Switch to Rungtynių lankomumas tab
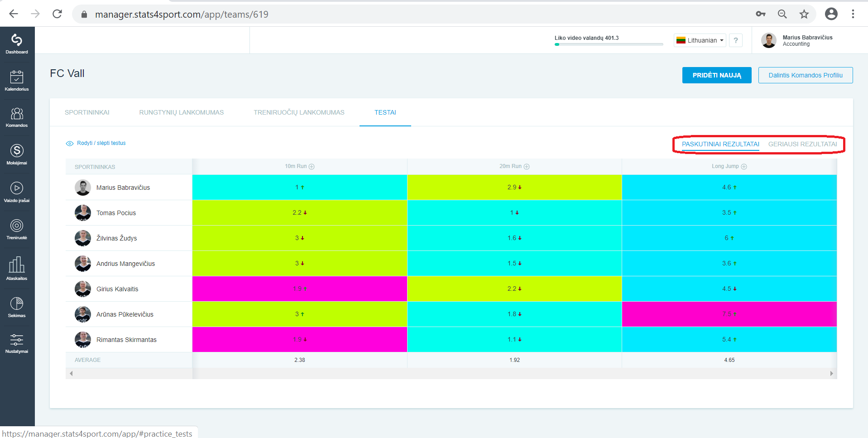The width and height of the screenshot is (868, 438). pos(182,112)
